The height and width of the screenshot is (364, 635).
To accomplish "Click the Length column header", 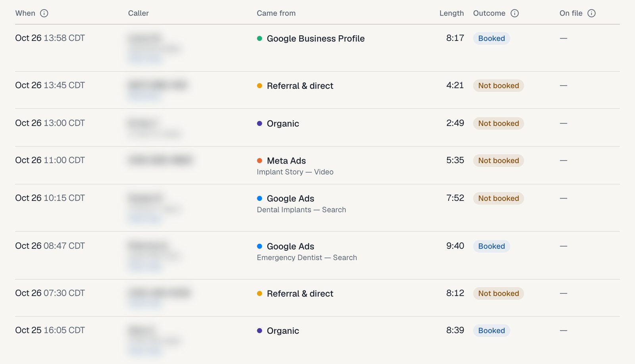I will coord(452,13).
